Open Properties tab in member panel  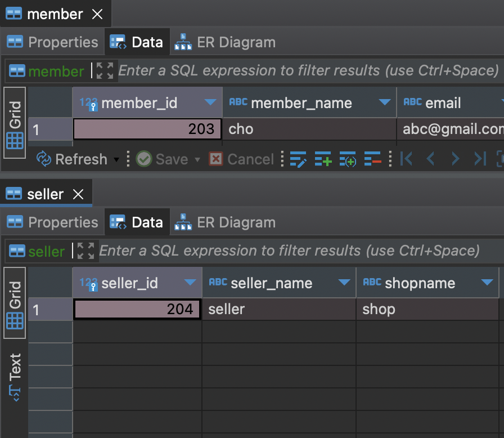(x=52, y=42)
